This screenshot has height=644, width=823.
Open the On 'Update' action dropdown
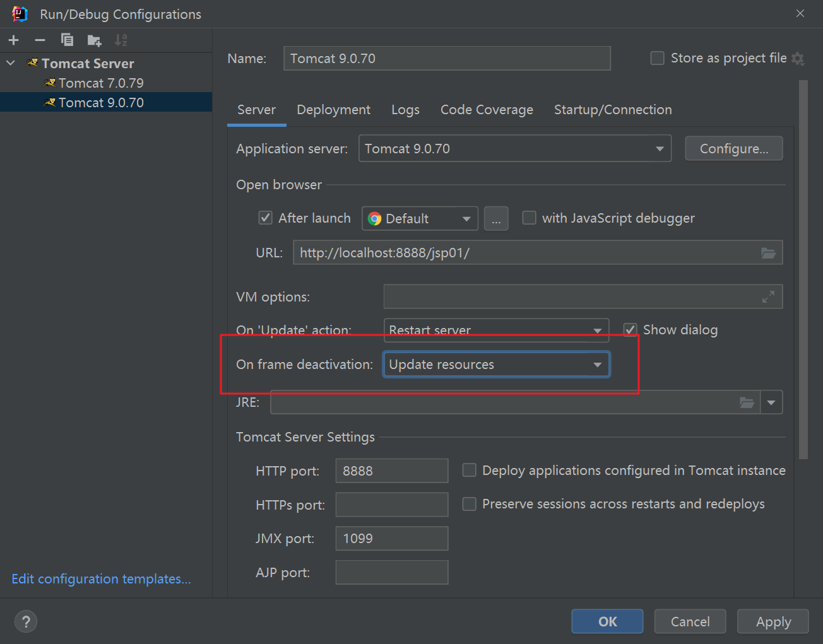[x=496, y=330]
